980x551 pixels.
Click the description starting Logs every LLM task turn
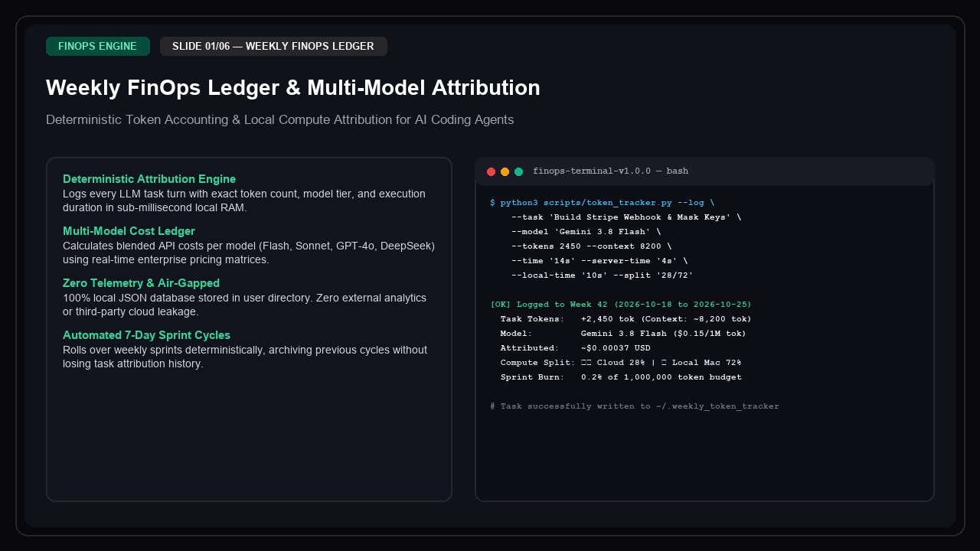point(244,201)
